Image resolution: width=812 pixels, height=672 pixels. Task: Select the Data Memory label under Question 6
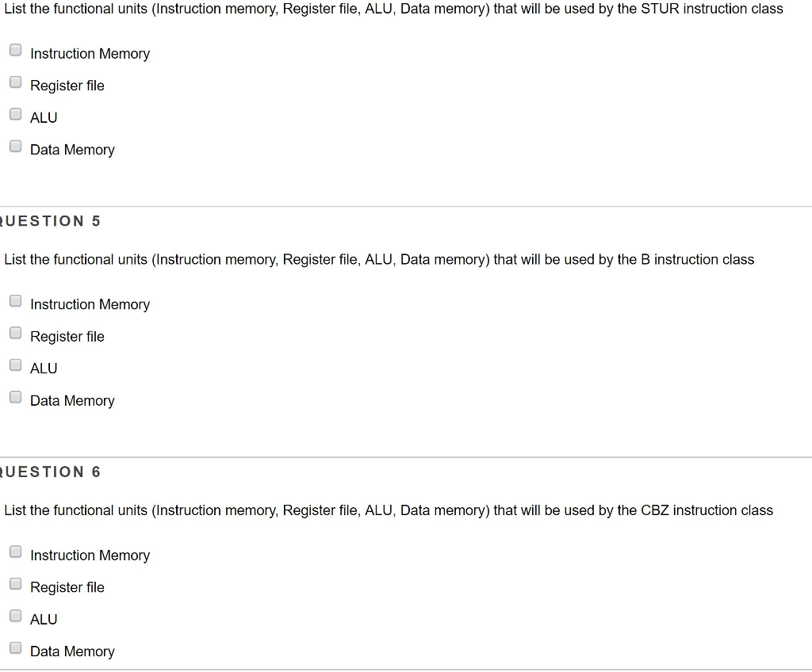pyautogui.click(x=72, y=651)
